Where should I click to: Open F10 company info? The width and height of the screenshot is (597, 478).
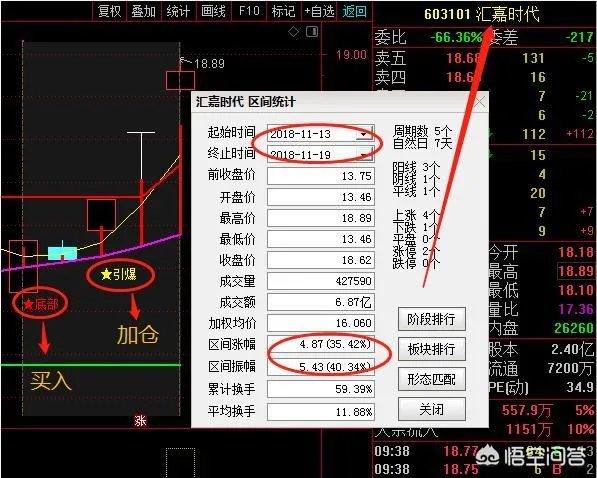coord(249,11)
